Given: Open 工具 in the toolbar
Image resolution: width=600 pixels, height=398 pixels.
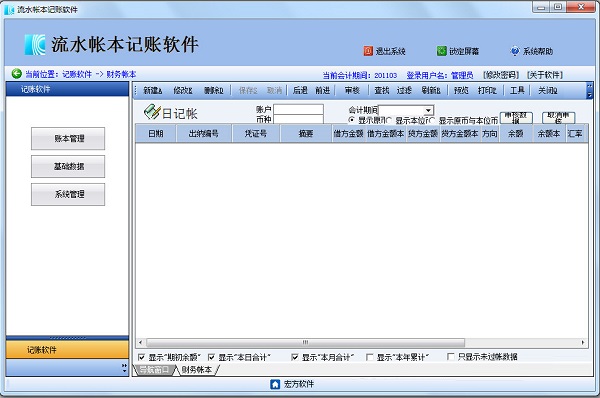Looking at the screenshot, I should pyautogui.click(x=517, y=91).
